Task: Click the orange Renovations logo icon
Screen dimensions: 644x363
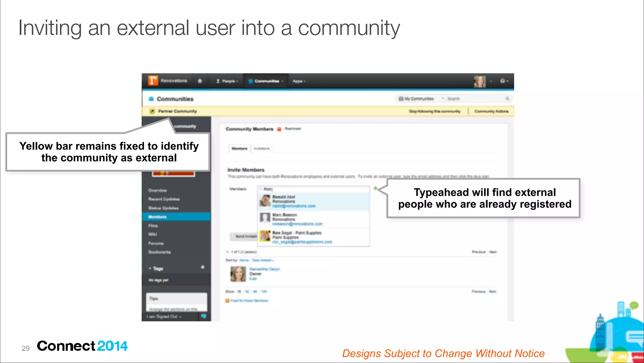Action: pos(153,81)
